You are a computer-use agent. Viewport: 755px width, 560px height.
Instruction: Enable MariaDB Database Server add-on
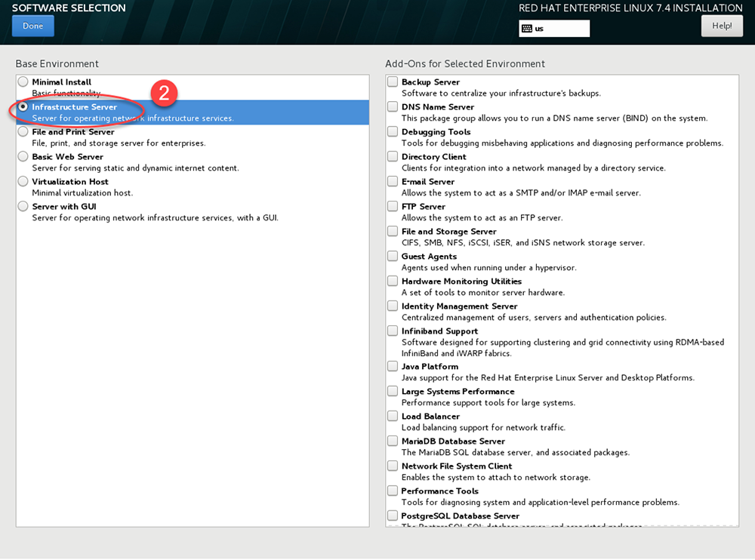tap(393, 441)
